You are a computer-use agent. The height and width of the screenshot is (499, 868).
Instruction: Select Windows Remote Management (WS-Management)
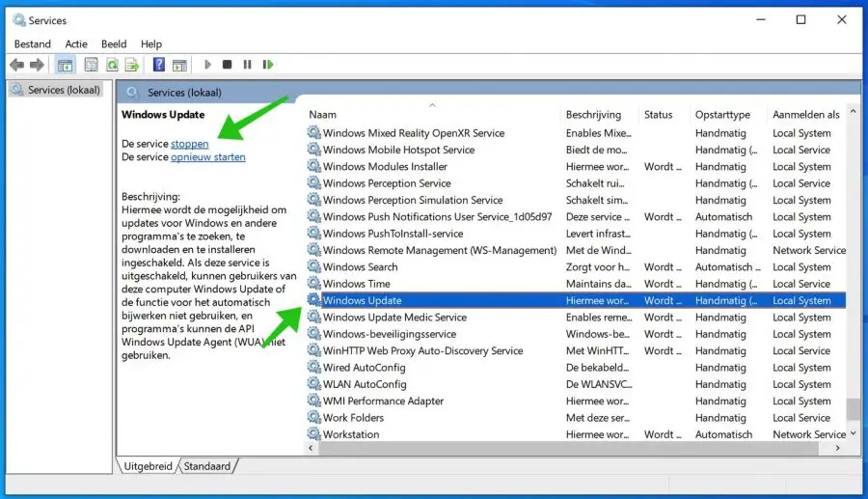click(576, 250)
